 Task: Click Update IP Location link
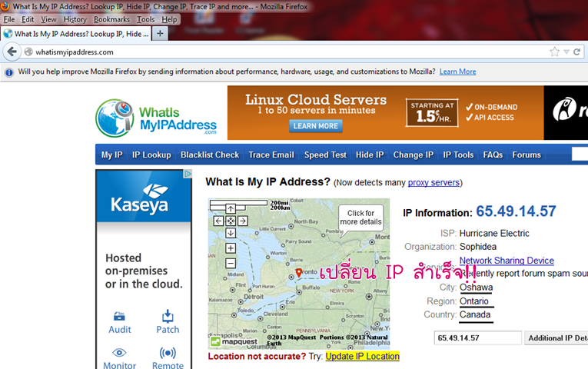click(363, 356)
